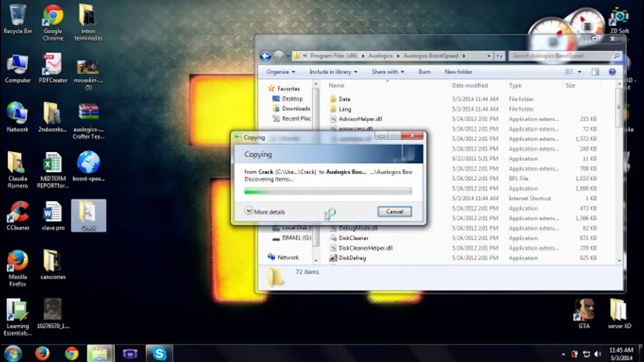Open the Claudia Romero desktop folder
Screen dimensions: 644x362
[18, 170]
